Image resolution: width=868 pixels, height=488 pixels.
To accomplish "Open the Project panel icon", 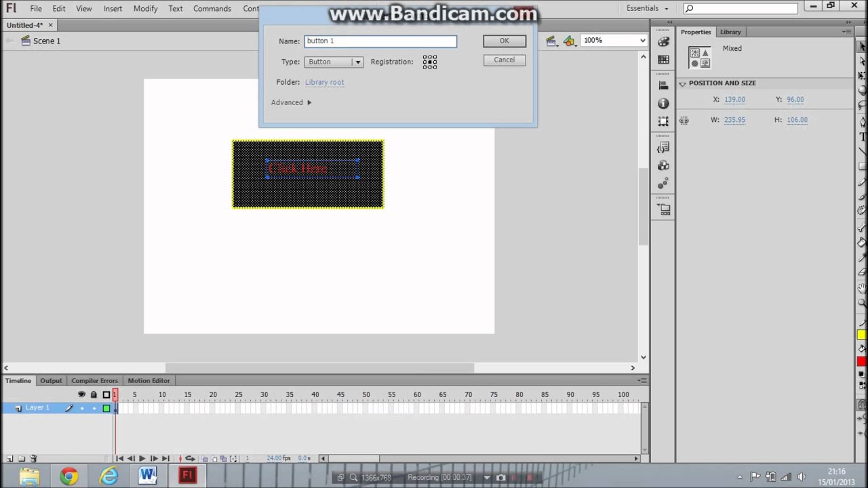I will coord(663,209).
